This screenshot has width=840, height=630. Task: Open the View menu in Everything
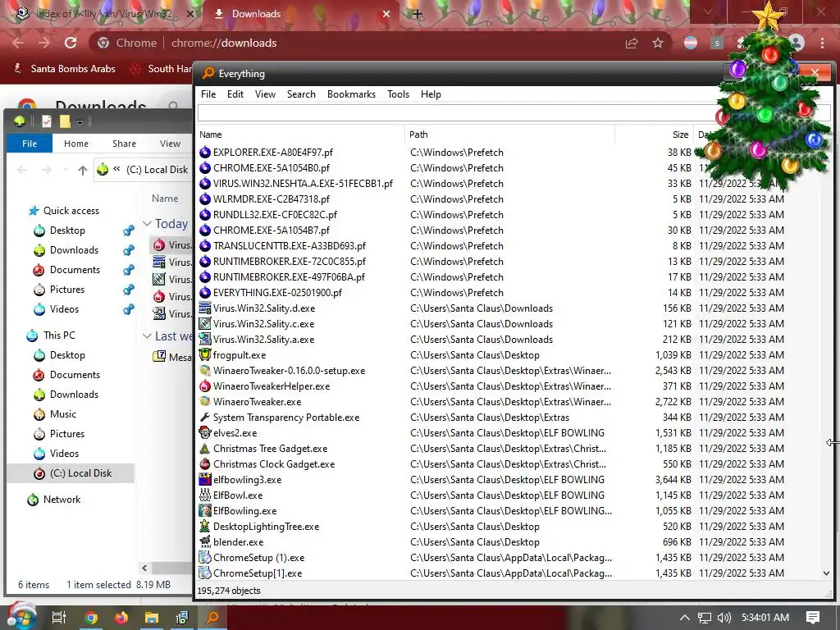click(x=265, y=94)
